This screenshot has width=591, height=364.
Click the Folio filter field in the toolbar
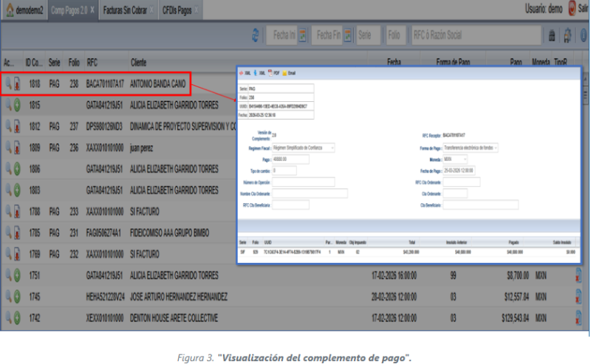[x=396, y=35]
